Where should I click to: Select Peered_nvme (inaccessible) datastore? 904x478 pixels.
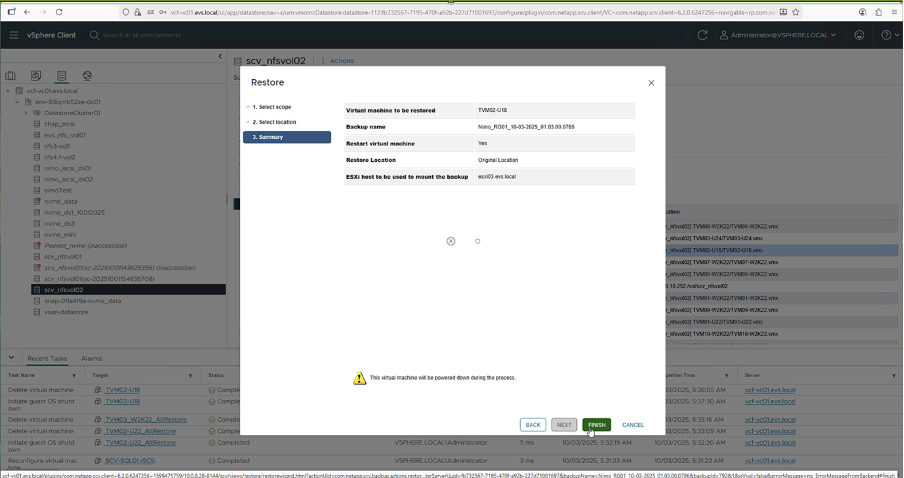pyautogui.click(x=85, y=246)
